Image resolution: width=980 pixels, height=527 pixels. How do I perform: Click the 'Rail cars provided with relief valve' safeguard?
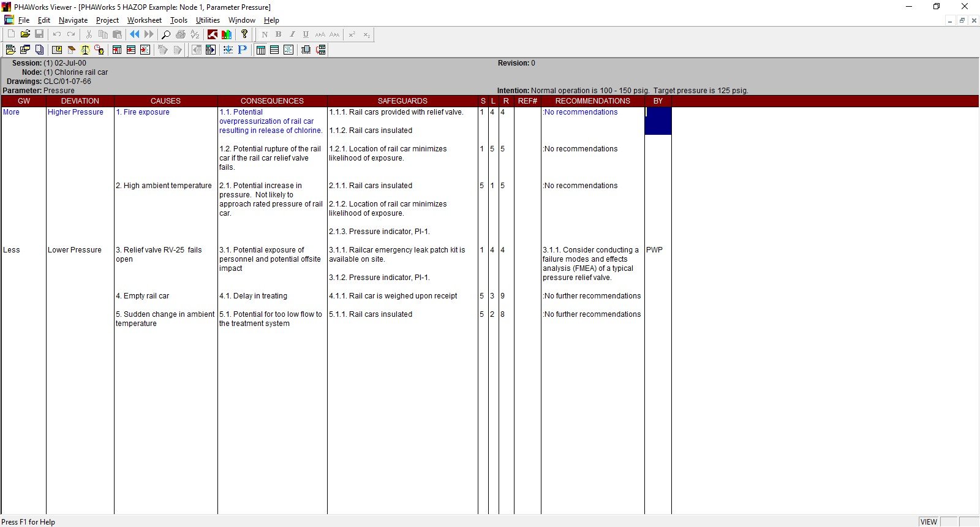click(x=396, y=112)
